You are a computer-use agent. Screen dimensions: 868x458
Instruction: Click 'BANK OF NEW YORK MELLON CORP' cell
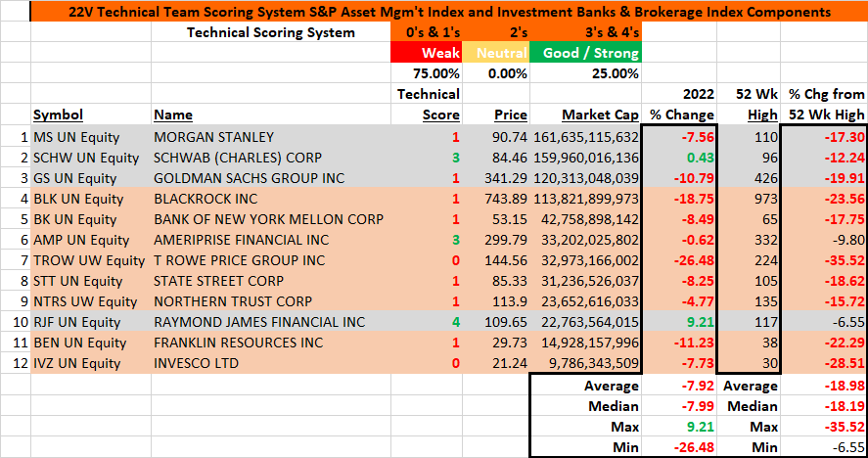[271, 219]
